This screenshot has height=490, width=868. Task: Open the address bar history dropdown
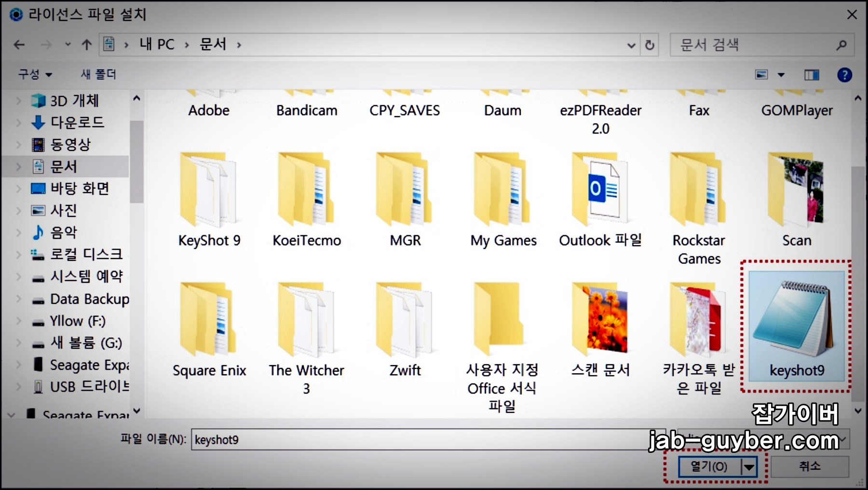click(x=631, y=45)
